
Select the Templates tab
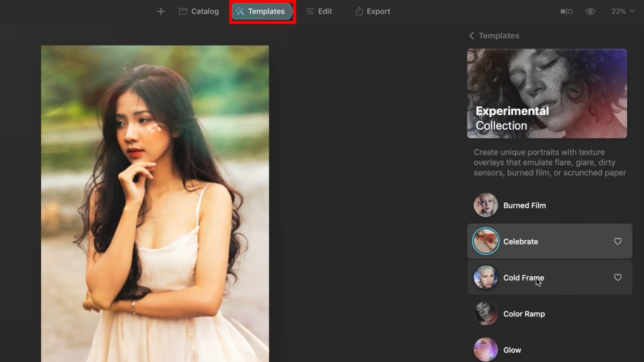(x=262, y=11)
